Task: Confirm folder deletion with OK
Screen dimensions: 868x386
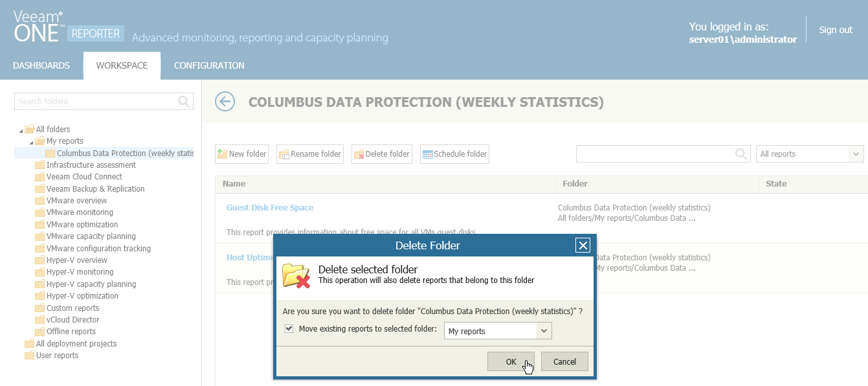Action: click(511, 361)
